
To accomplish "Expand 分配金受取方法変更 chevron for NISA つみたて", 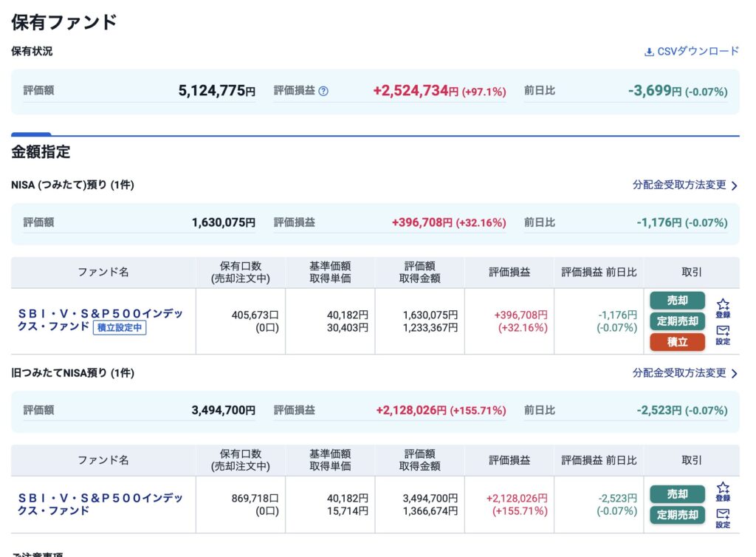I will [734, 185].
